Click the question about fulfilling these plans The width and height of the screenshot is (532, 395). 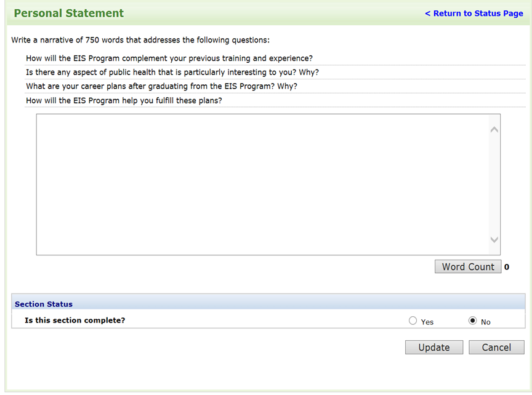pos(124,100)
